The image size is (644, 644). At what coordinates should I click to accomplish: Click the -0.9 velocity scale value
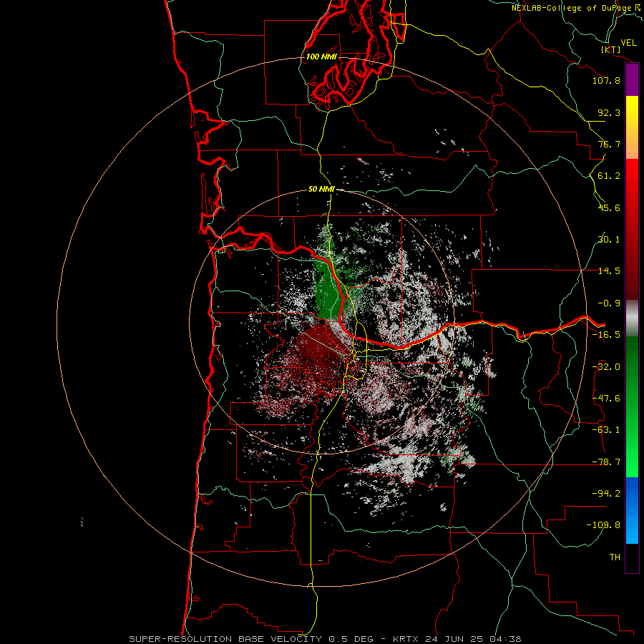click(x=609, y=303)
